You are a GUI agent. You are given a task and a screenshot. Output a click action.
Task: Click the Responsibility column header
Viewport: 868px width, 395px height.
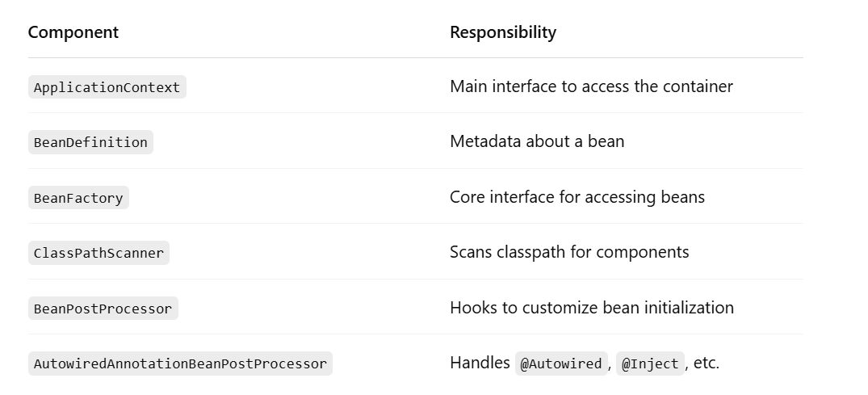503,32
